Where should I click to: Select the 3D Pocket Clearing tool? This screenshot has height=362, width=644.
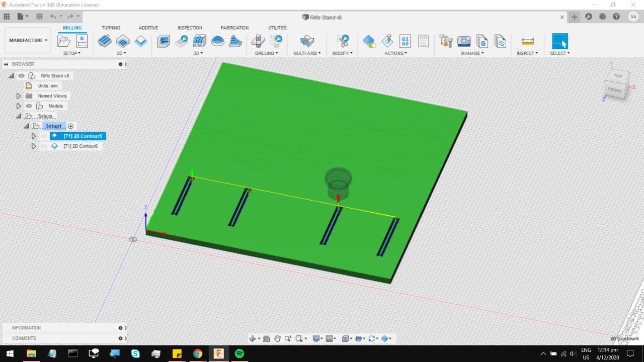coord(182,41)
